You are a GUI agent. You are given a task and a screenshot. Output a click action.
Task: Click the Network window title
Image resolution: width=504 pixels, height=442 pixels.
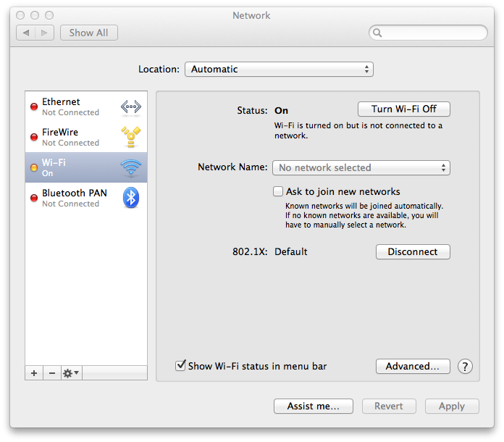coord(251,15)
